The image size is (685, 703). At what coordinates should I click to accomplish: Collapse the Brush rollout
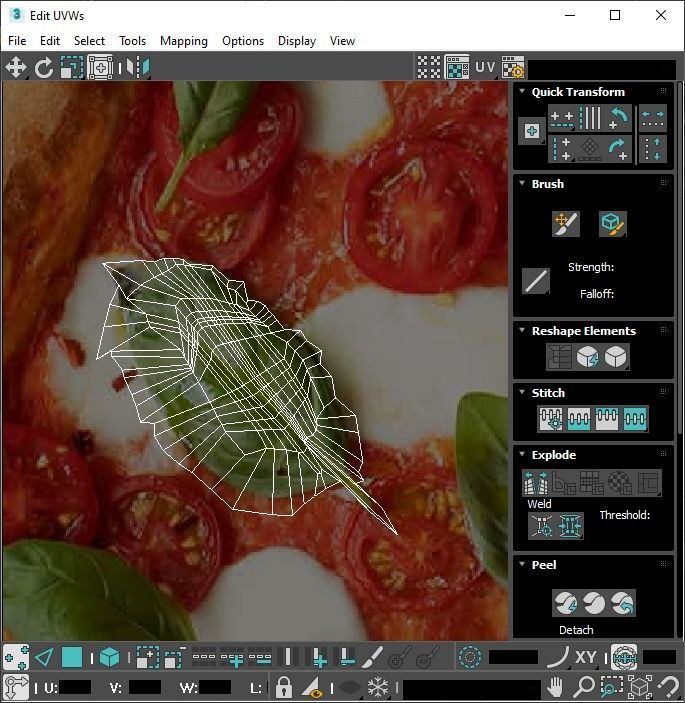[522, 183]
